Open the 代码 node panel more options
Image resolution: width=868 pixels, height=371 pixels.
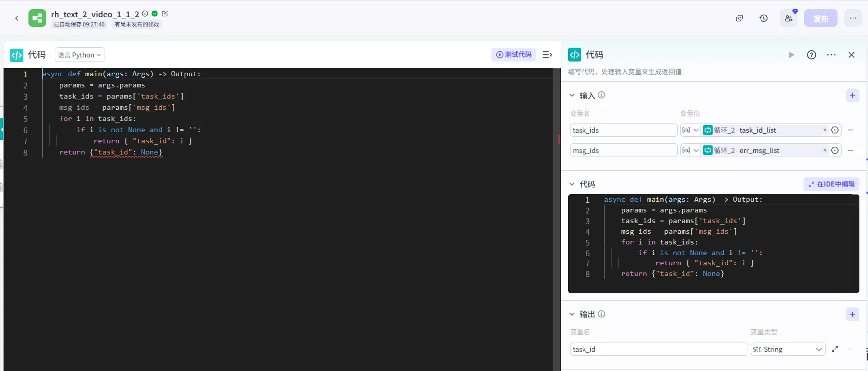point(831,55)
